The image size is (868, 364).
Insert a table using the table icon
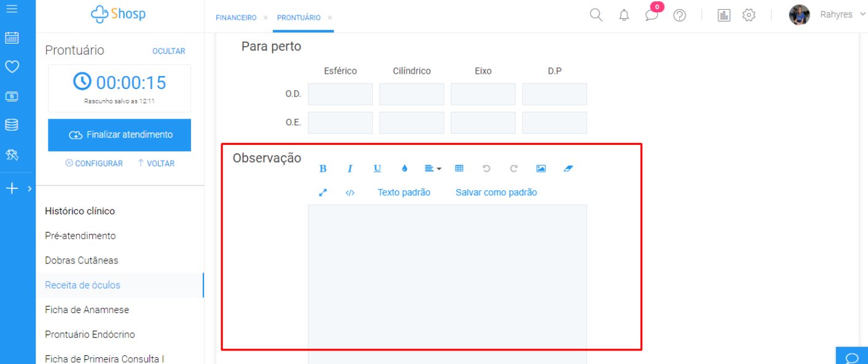[459, 169]
